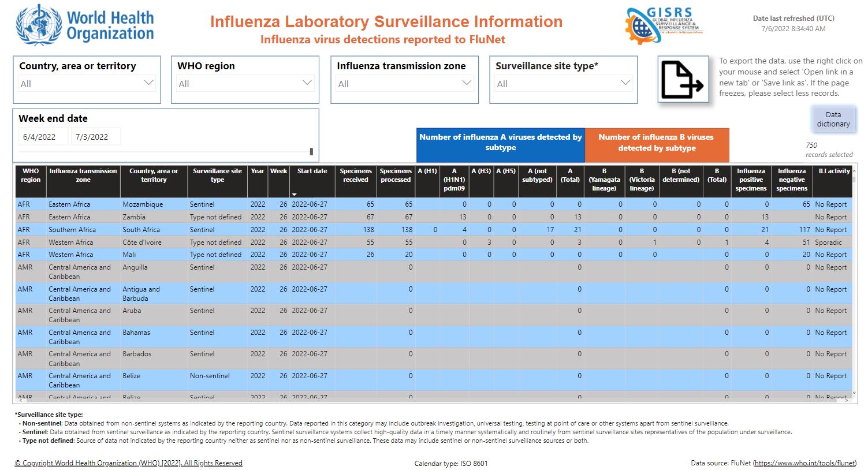Open the Data dictionary

tap(833, 119)
